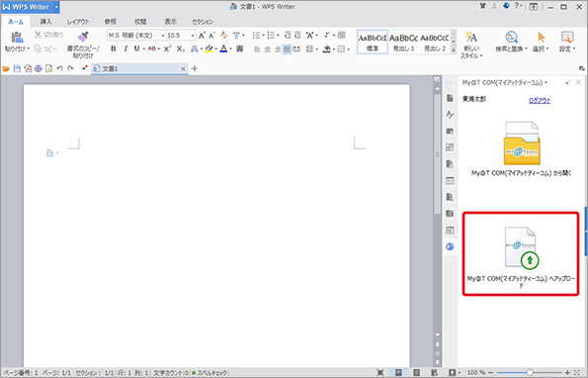Click the 文書1 document tab
Image resolution: width=588 pixels, height=378 pixels.
click(x=139, y=68)
